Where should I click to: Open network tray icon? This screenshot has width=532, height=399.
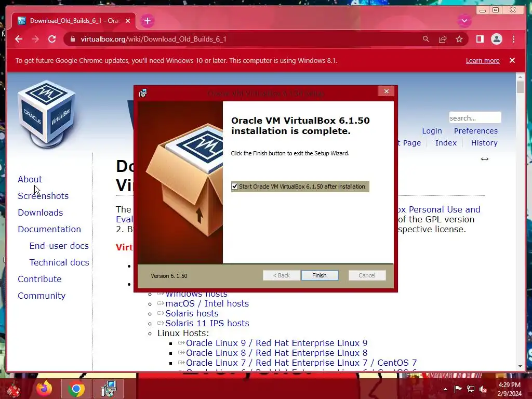pos(471,389)
